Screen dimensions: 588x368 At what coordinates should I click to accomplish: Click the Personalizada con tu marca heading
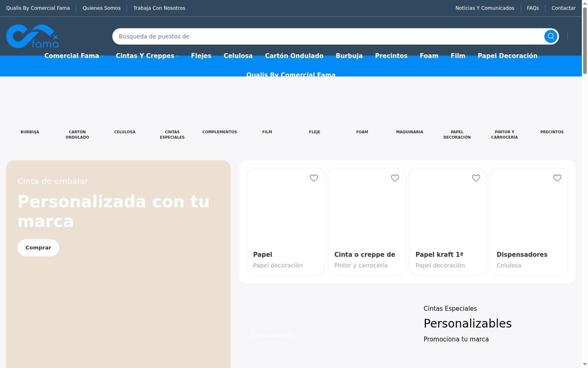pyautogui.click(x=114, y=211)
